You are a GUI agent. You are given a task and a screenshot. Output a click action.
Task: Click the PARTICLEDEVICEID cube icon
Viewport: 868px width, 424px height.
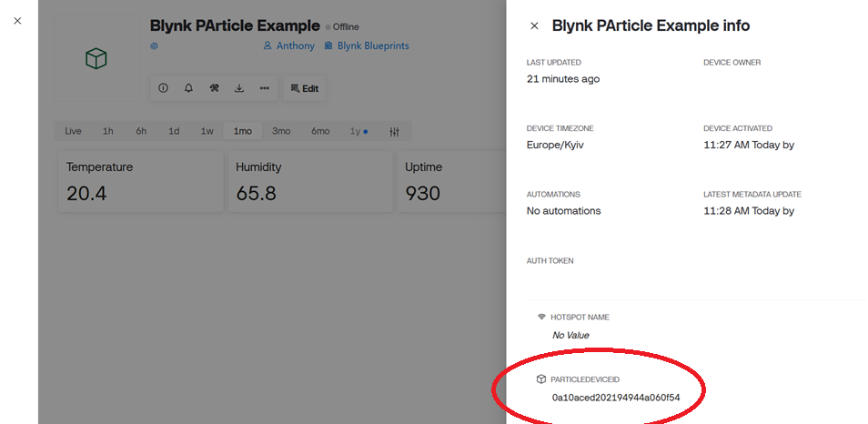[541, 379]
